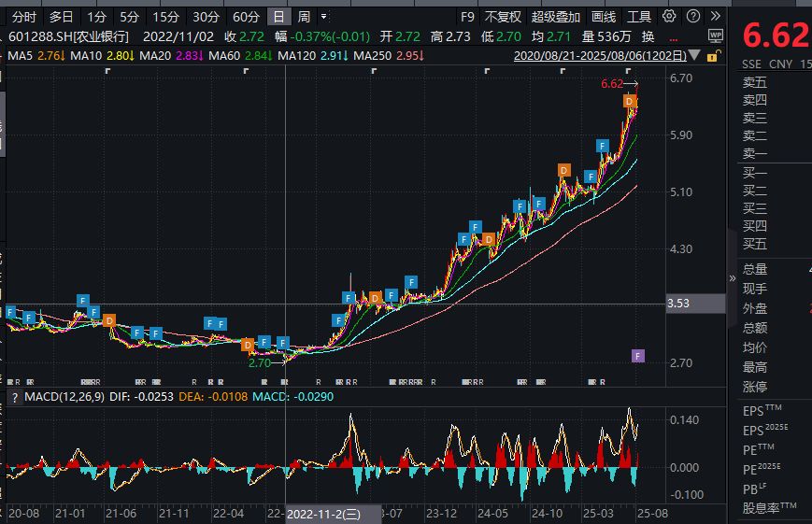Click the purple F marker near 2.70
Screen dimensions: 812x524
(x=637, y=355)
